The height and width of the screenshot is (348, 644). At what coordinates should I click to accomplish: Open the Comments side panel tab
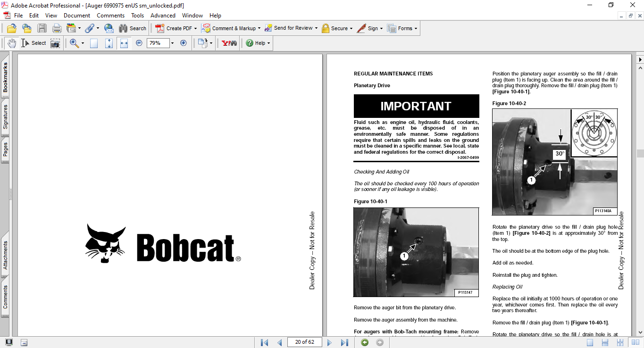pos(5,297)
